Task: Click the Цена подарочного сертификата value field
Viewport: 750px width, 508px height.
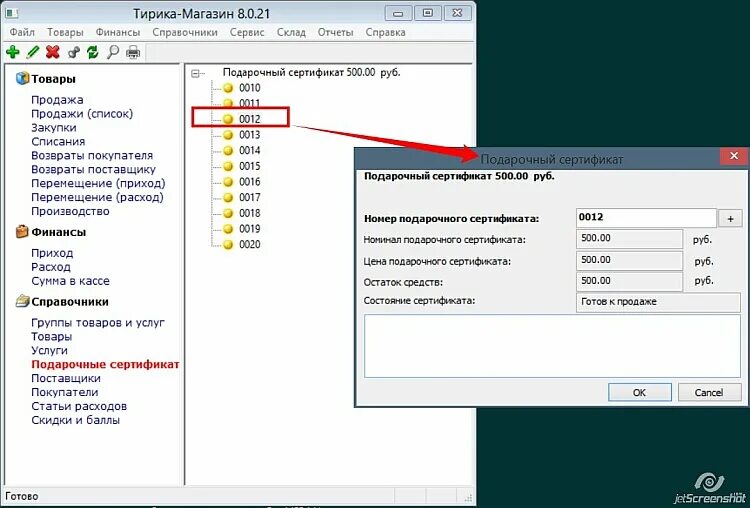Action: 629,260
